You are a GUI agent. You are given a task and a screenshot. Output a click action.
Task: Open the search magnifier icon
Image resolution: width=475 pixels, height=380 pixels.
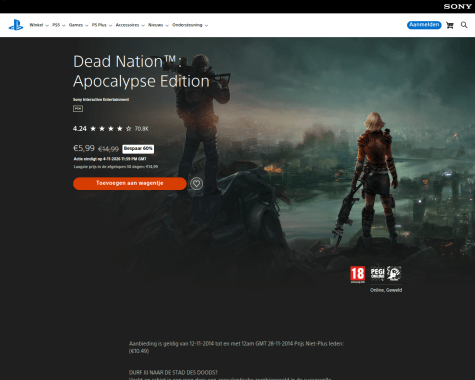click(x=464, y=25)
